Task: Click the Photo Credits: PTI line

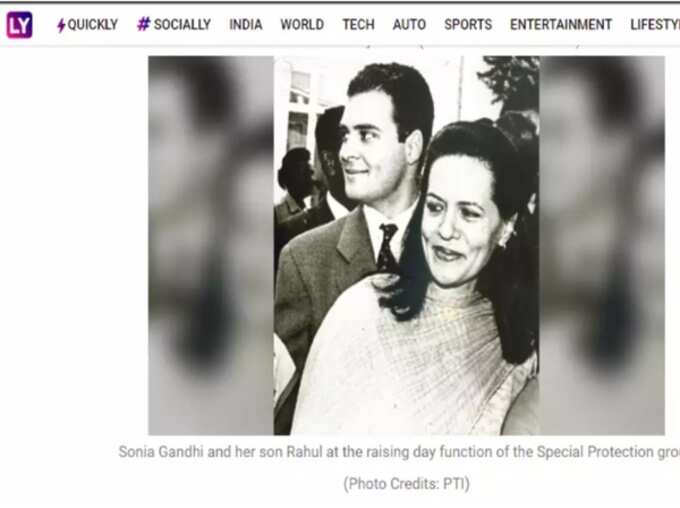Action: (x=407, y=484)
